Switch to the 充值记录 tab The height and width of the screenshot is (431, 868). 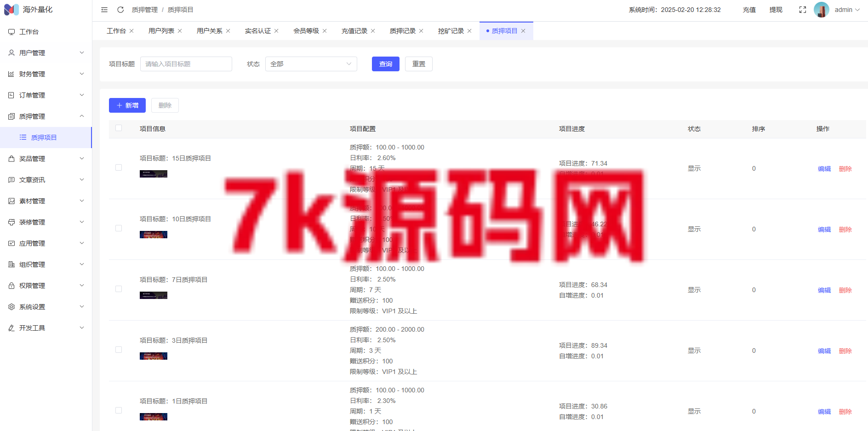[354, 31]
